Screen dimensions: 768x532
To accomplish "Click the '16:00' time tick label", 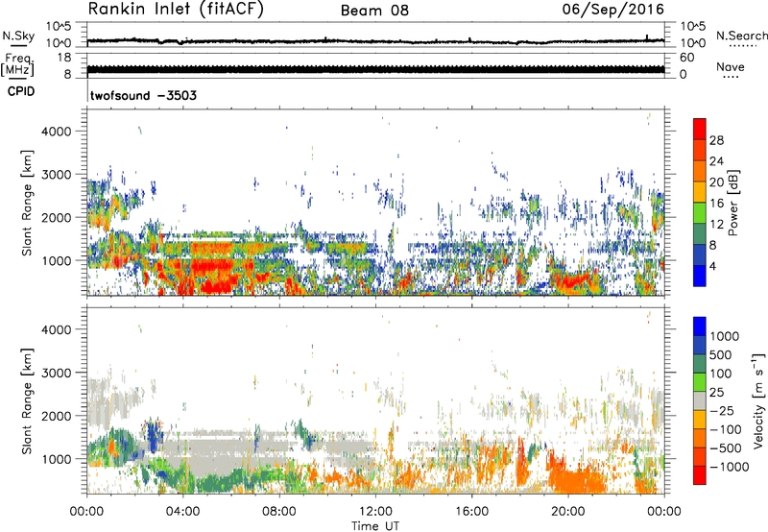I will 471,512.
